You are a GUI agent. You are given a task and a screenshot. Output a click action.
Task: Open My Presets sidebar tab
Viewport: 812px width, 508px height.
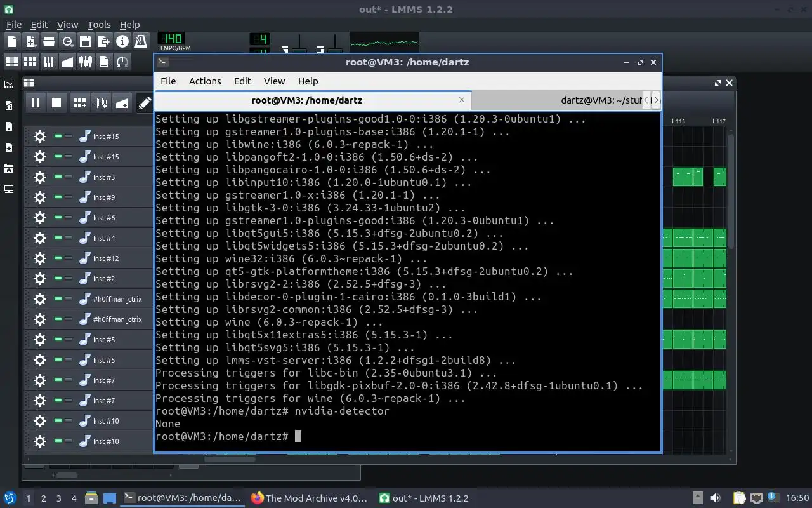pos(9,147)
